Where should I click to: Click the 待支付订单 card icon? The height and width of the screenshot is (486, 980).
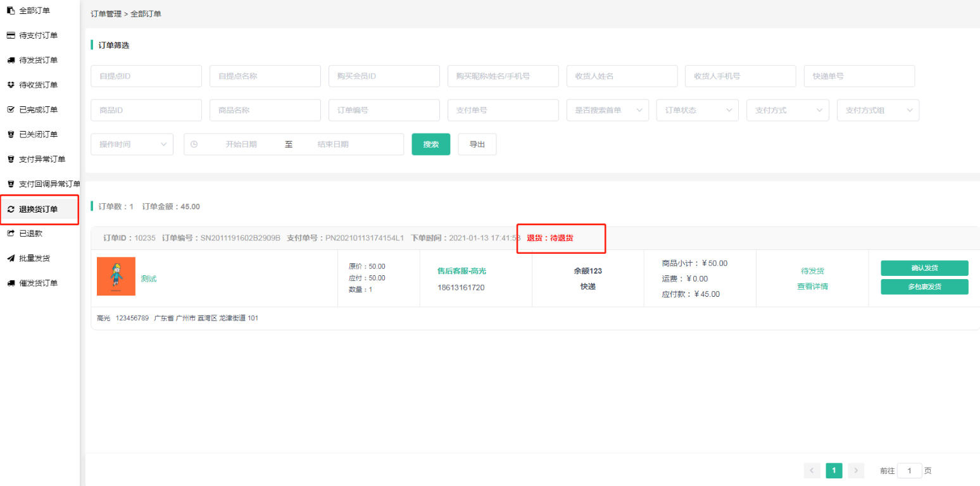click(11, 35)
